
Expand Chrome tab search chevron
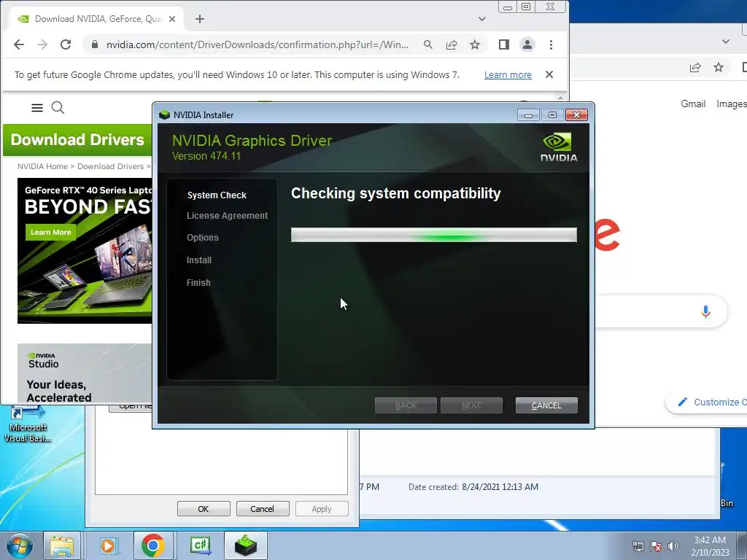(x=482, y=19)
